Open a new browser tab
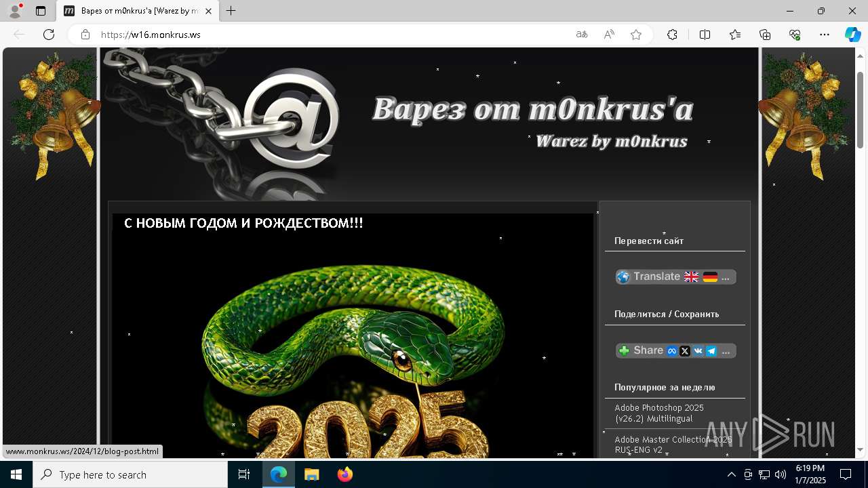Screen dimensions: 868x488 [231, 11]
